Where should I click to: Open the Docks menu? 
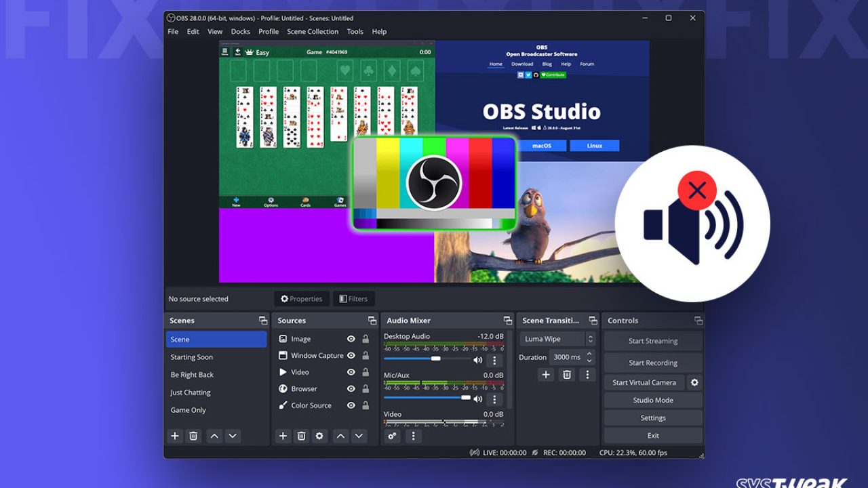click(x=240, y=31)
